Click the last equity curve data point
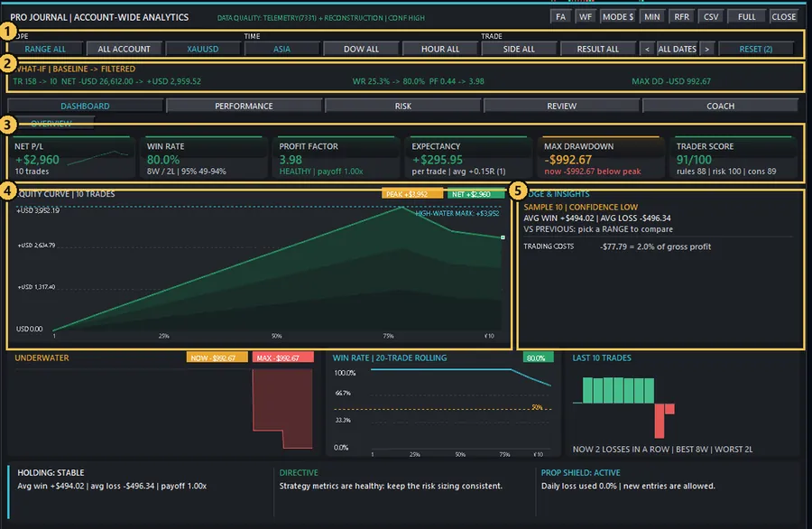Screen dimensions: 812x529 coord(503,237)
